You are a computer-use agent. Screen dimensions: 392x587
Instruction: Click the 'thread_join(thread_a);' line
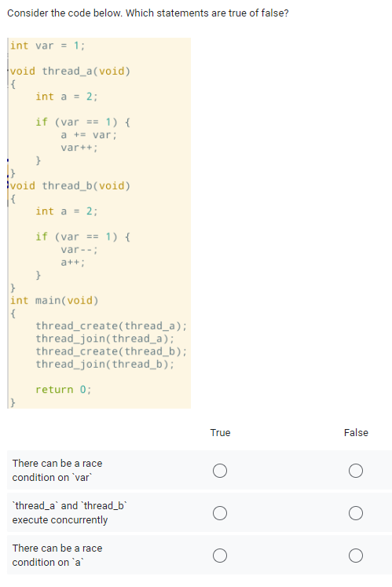pyautogui.click(x=104, y=339)
